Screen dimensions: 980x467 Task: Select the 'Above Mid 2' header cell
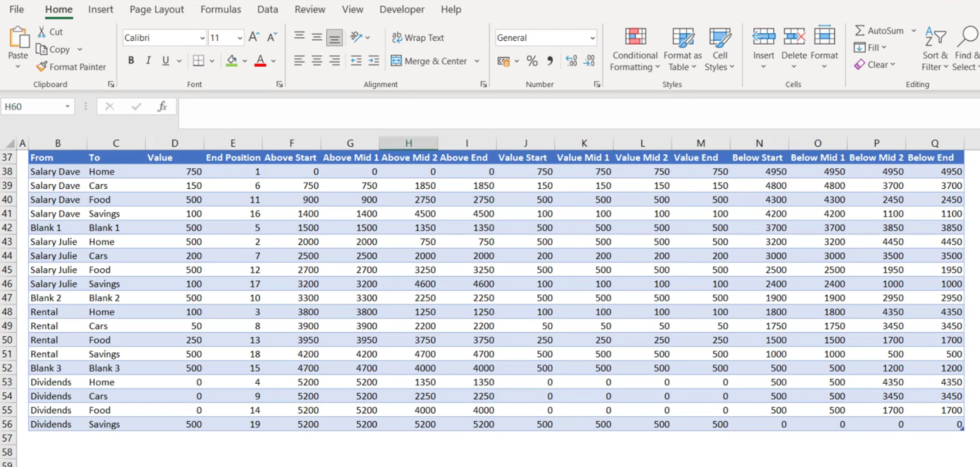[x=409, y=158]
